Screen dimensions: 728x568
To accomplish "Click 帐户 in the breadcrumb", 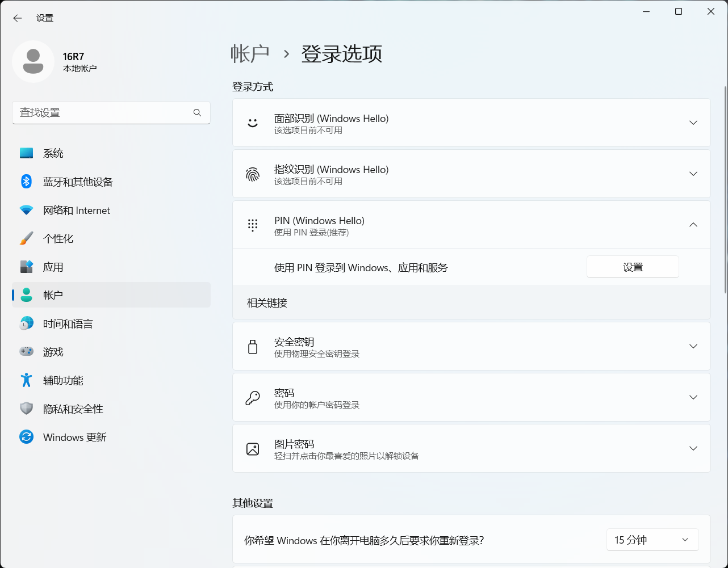I will click(250, 54).
